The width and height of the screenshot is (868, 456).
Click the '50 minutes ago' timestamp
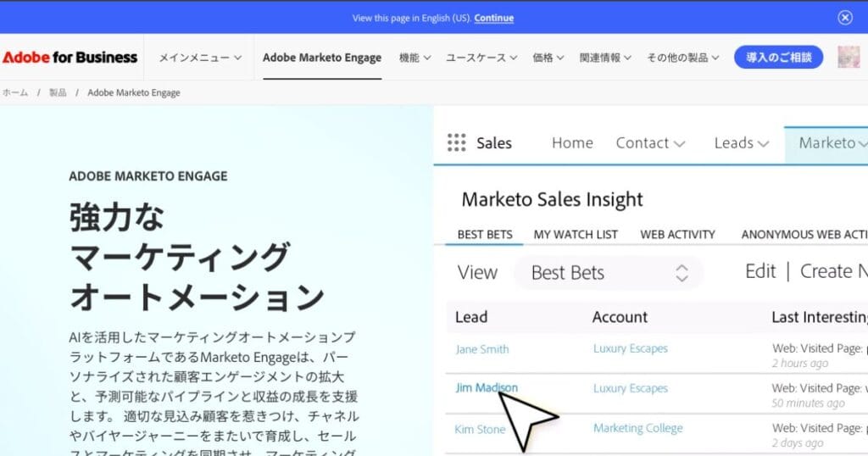point(808,403)
